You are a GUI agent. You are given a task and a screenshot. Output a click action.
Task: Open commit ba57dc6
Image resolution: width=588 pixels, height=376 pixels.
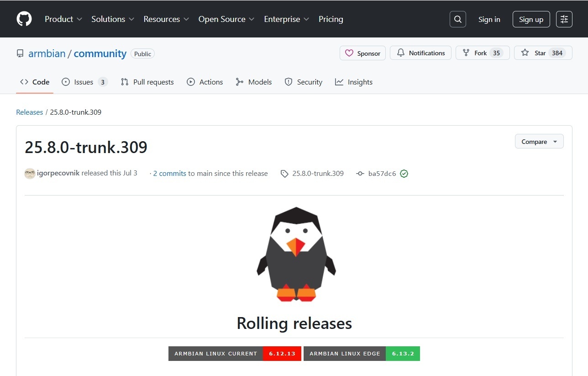coord(382,174)
